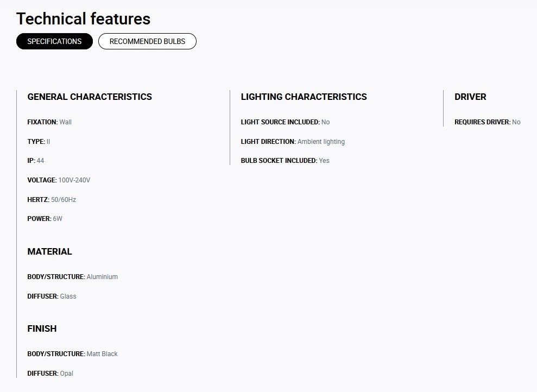Click the Hertz 50/60Hz value
Image resolution: width=537 pixels, height=392 pixels.
[64, 200]
